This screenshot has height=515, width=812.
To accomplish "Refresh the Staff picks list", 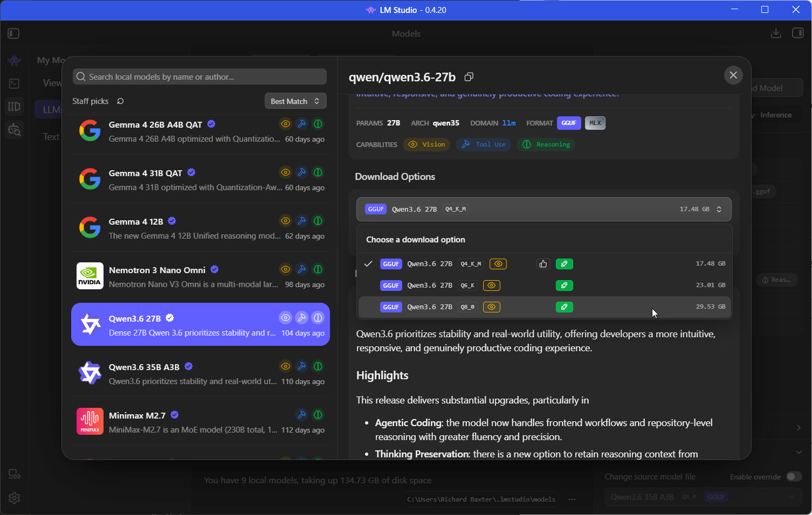I will pyautogui.click(x=120, y=101).
